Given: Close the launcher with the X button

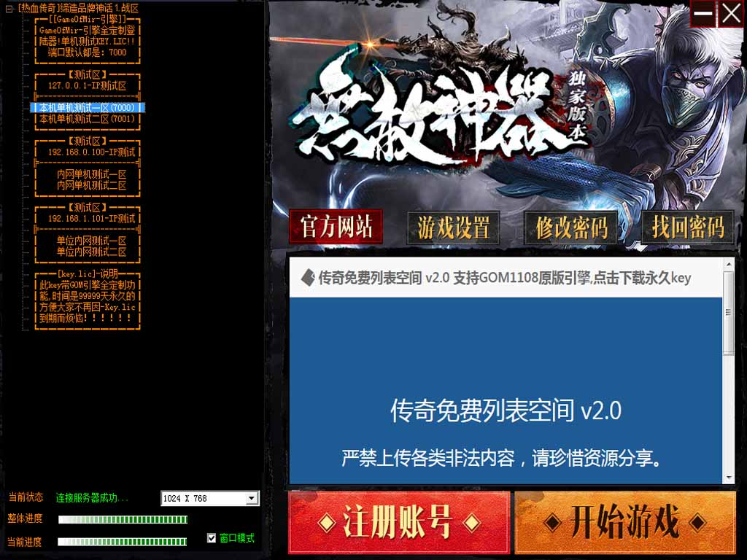Looking at the screenshot, I should pos(731,13).
